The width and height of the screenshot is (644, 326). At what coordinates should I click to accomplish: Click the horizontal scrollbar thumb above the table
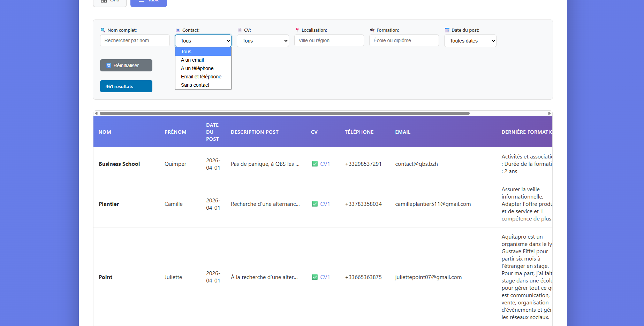coord(285,113)
